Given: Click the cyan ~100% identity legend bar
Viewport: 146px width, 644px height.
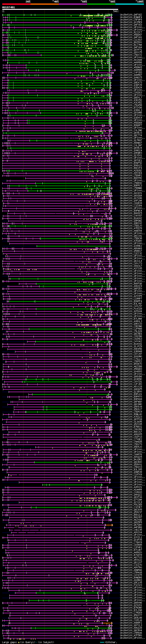Looking at the screenshot, I should click(130, 4).
